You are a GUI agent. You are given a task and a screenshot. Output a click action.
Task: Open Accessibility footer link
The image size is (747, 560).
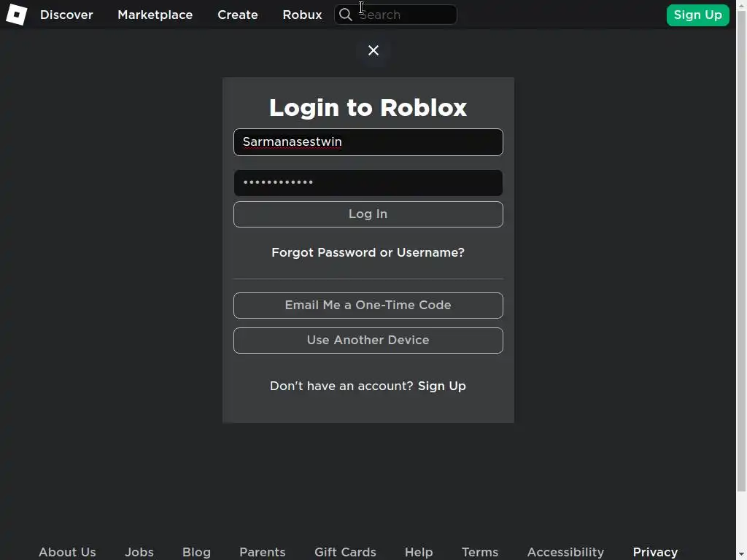[x=565, y=552]
